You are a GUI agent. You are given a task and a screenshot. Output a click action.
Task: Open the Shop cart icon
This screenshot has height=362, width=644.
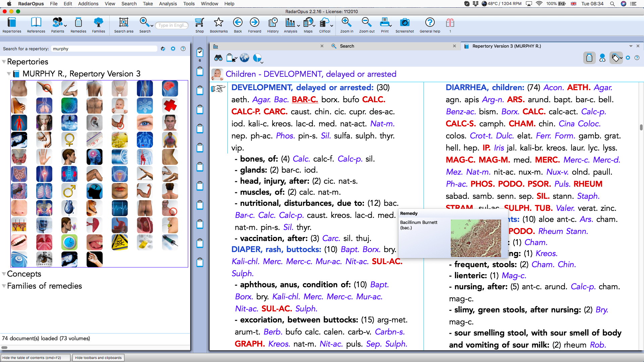click(x=200, y=22)
